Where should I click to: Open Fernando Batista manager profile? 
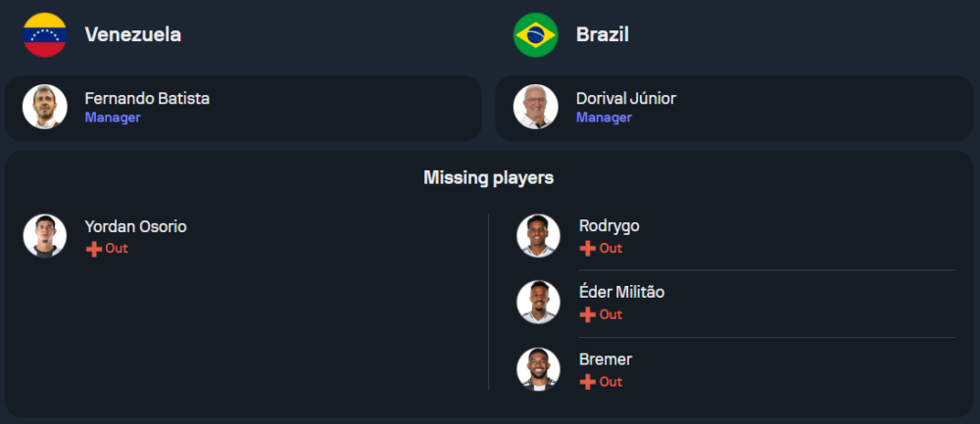coord(147,99)
